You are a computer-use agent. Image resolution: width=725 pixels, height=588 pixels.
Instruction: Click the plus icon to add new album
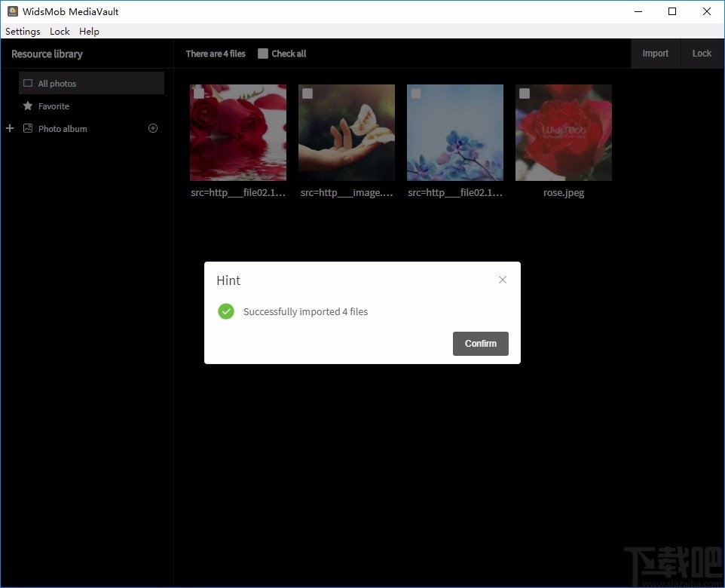pos(9,128)
